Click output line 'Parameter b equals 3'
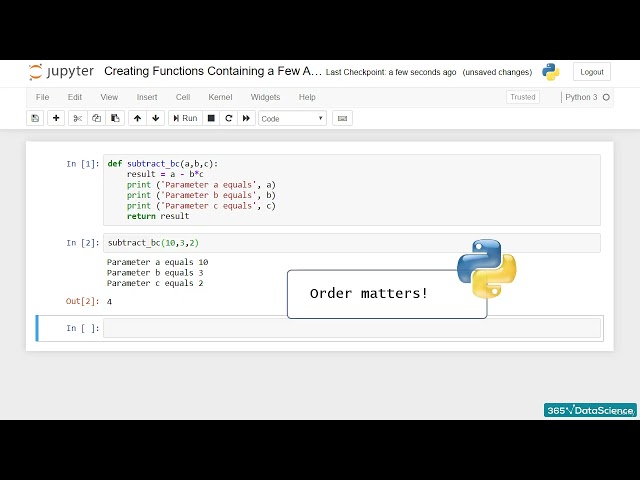 (x=155, y=273)
